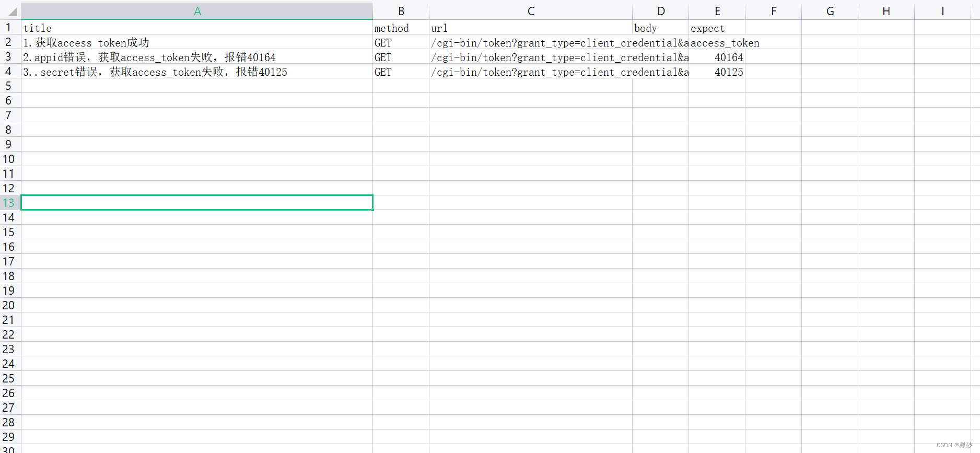Click the 'expect' header cell
Image resolution: width=980 pixels, height=453 pixels.
click(x=717, y=28)
